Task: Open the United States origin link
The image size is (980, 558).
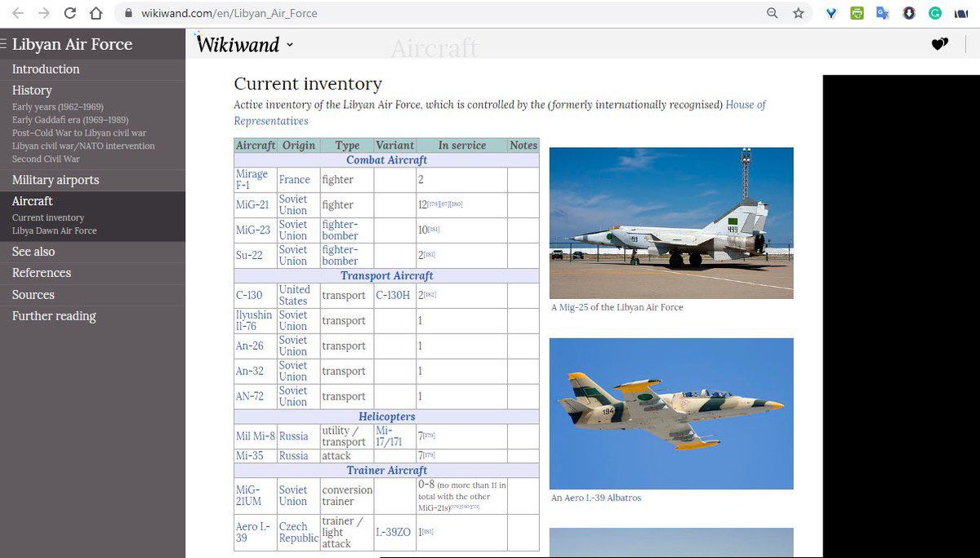Action: pos(295,295)
